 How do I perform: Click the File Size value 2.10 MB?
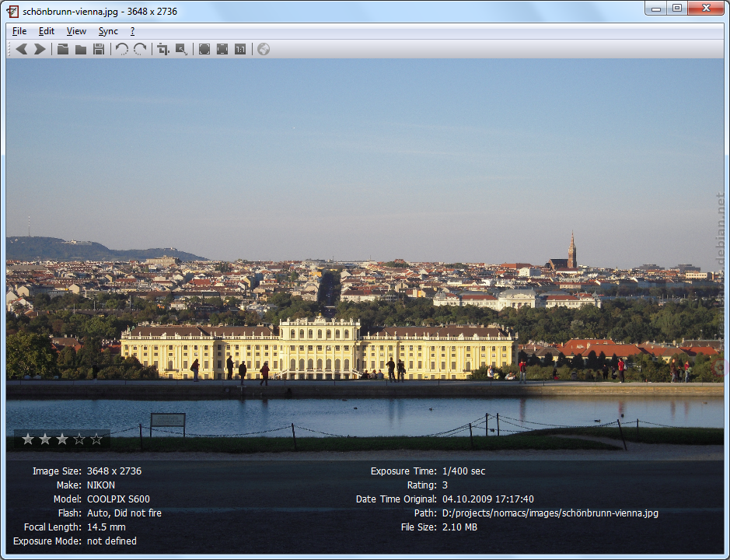pyautogui.click(x=459, y=527)
